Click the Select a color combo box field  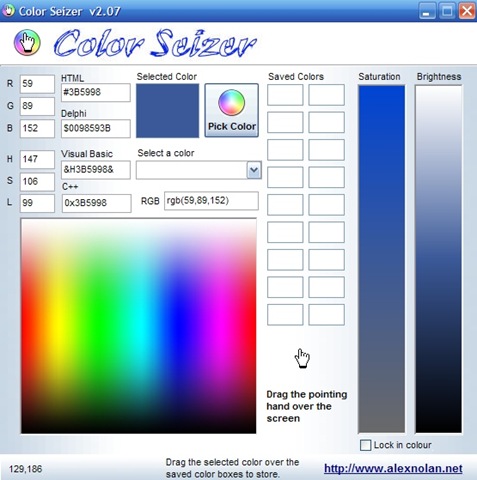[199, 170]
